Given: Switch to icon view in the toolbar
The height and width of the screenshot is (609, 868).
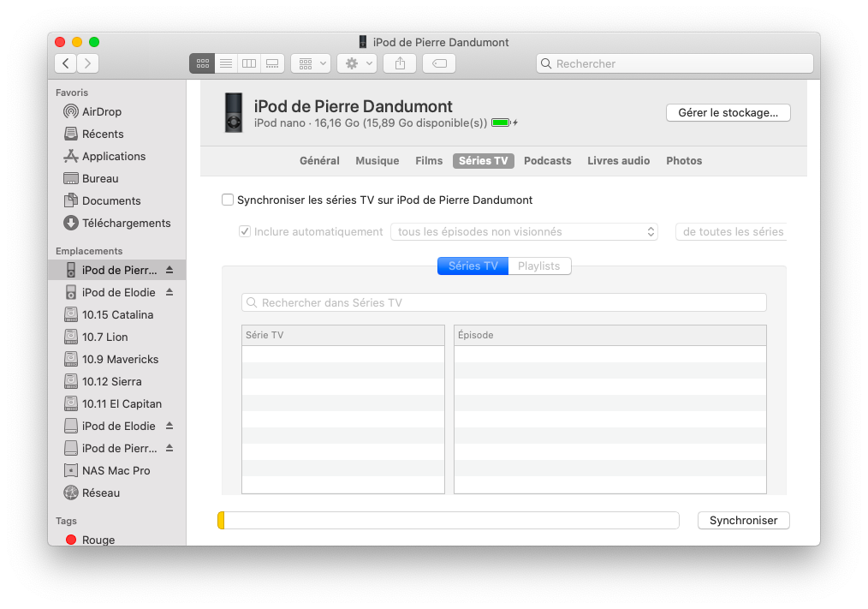Looking at the screenshot, I should (202, 63).
